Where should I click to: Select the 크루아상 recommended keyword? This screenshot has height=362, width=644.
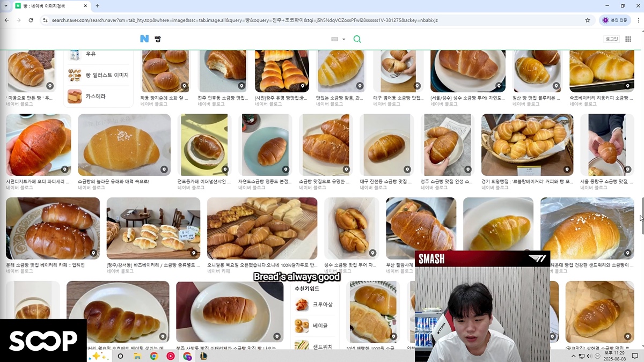pyautogui.click(x=323, y=305)
